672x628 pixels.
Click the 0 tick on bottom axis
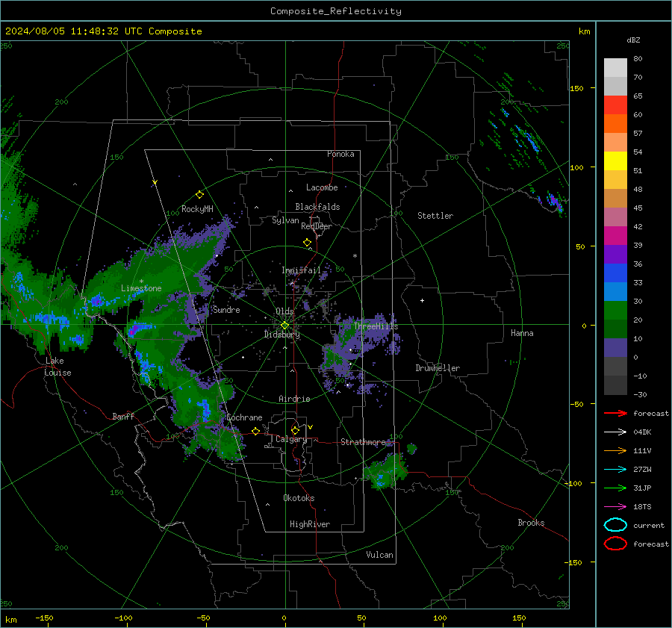pos(284,618)
